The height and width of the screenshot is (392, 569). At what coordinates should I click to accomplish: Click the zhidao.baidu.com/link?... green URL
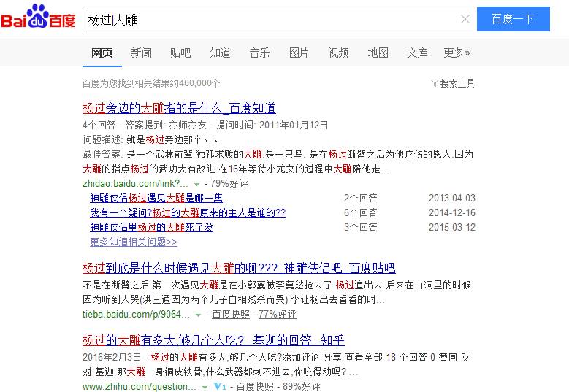click(135, 183)
